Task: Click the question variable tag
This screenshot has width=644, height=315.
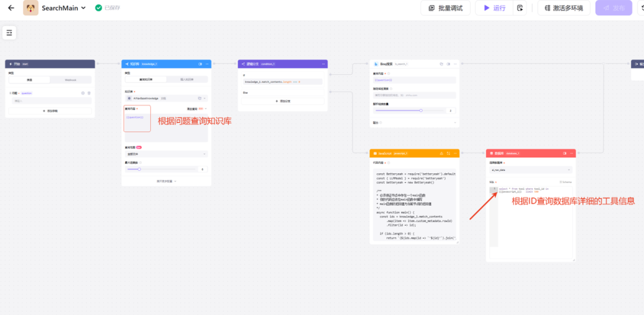Action: [26, 93]
